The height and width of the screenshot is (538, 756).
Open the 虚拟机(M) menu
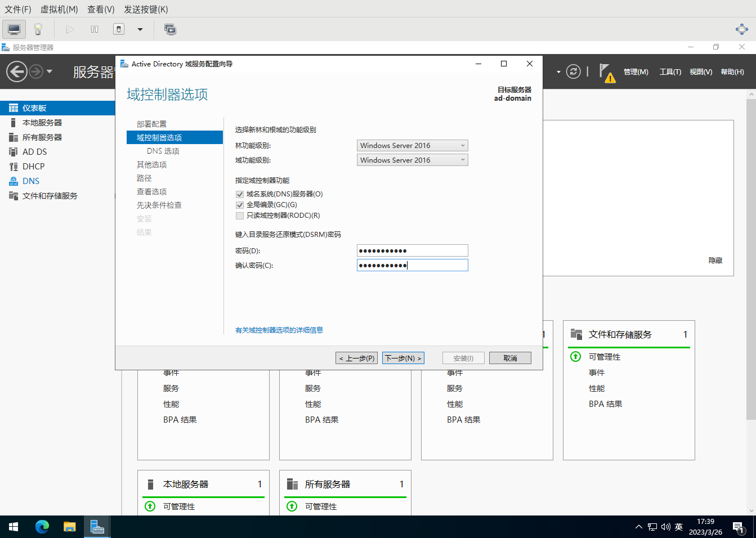pos(59,9)
